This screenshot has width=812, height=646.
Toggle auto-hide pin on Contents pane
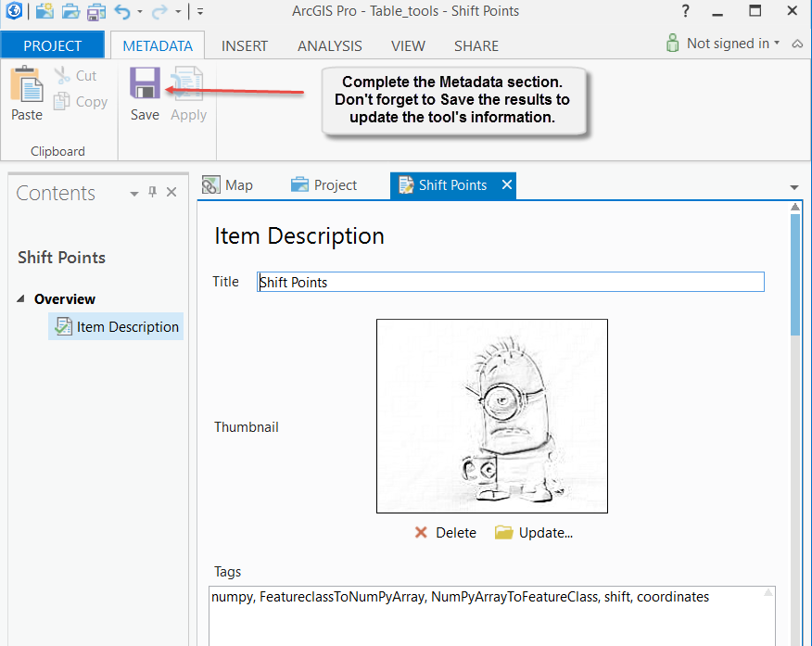(152, 192)
